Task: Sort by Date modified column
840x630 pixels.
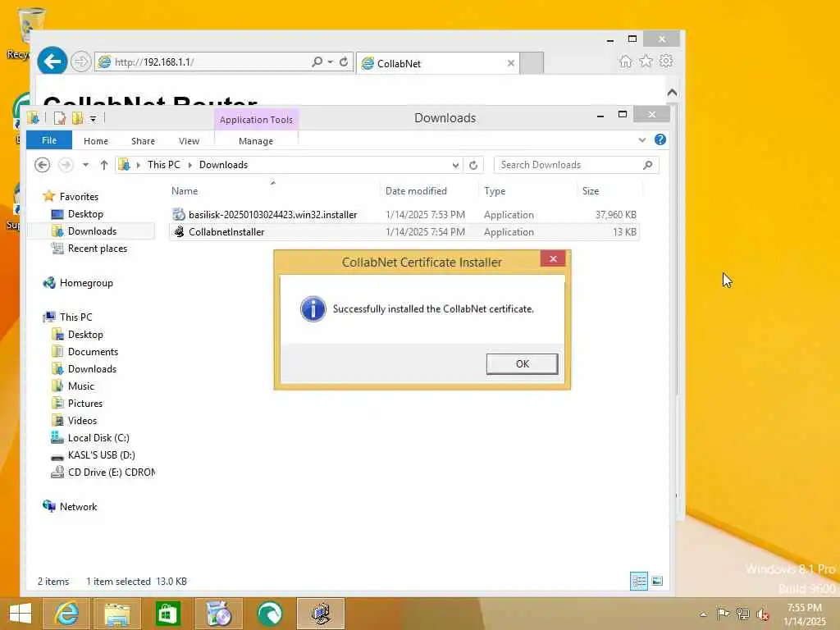Action: 416,191
